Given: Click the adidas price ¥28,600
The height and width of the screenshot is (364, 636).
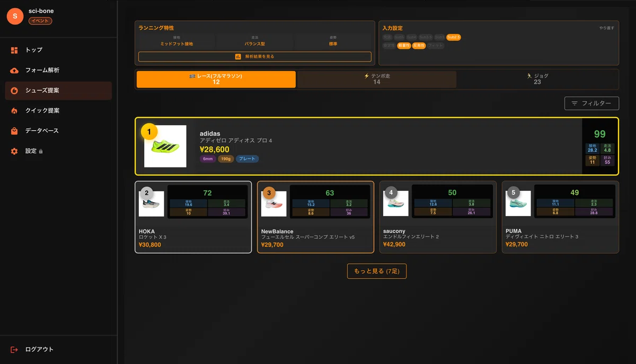Looking at the screenshot, I should (x=215, y=150).
